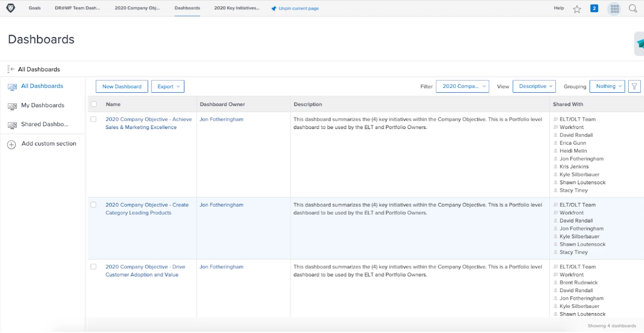
Task: Sort by the Name column header
Action: pos(113,104)
